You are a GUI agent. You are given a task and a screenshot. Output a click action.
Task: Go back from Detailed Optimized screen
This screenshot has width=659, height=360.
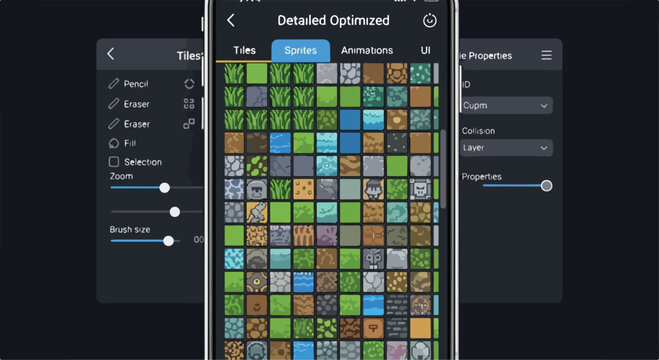[231, 20]
